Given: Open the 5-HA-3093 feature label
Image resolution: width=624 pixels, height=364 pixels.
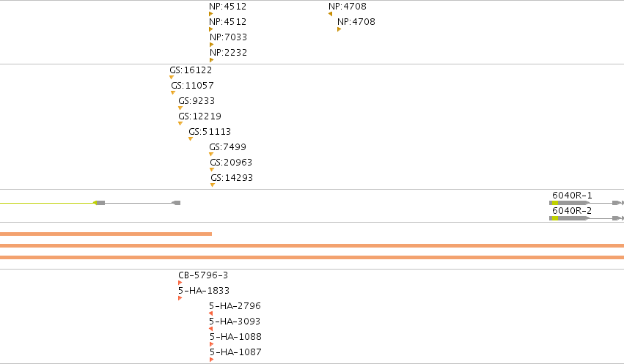Looking at the screenshot, I should (x=235, y=321).
